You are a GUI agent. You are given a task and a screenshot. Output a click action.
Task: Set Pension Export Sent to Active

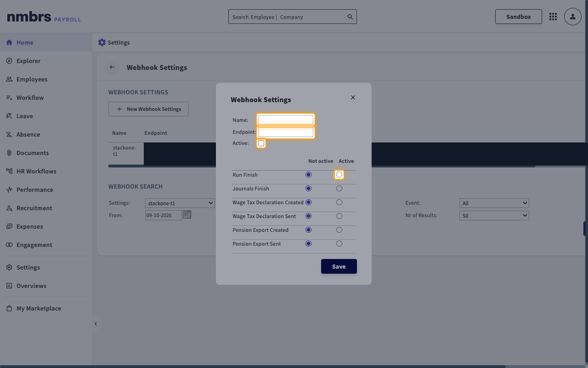tap(339, 244)
